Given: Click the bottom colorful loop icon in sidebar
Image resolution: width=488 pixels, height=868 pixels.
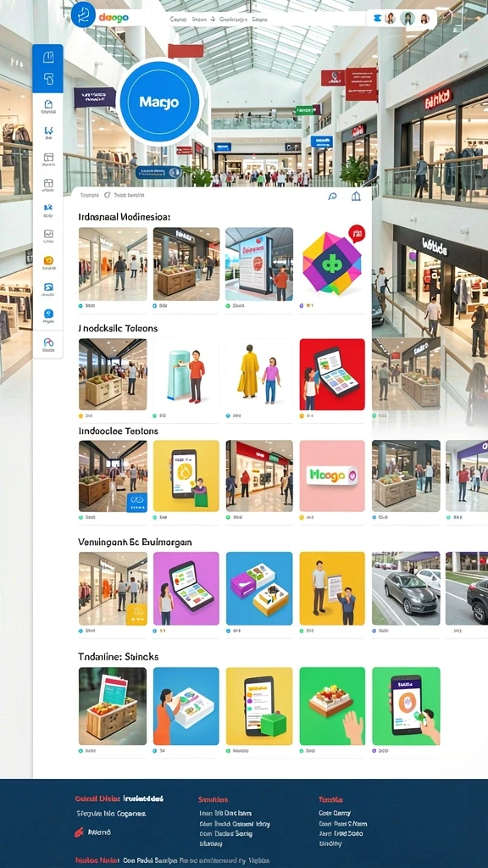Looking at the screenshot, I should click(x=48, y=342).
